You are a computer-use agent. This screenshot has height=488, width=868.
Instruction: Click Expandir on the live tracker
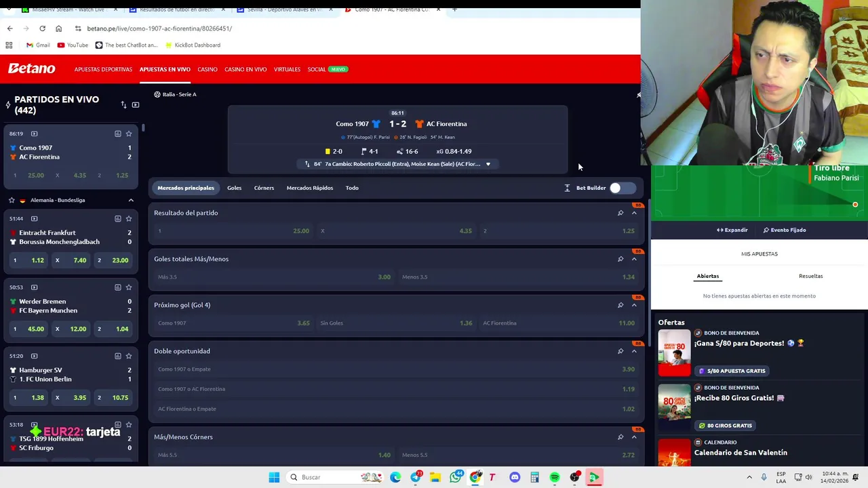[732, 230]
